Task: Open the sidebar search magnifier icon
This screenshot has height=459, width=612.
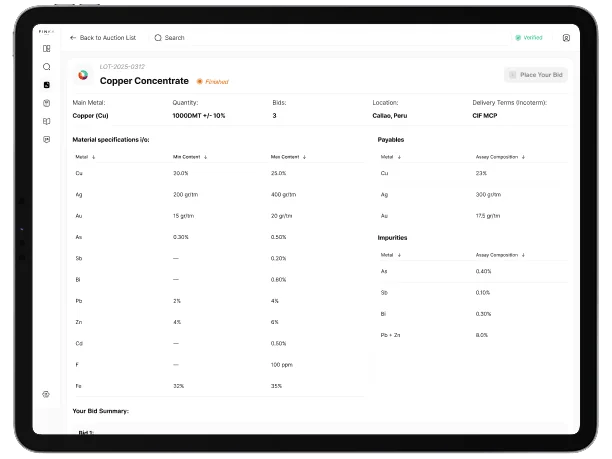Action: 46,67
